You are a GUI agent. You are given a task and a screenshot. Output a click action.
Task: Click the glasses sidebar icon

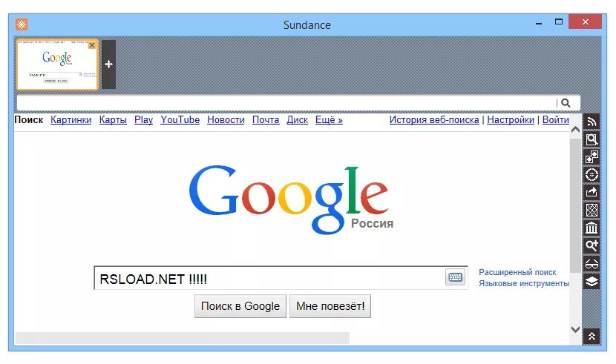(592, 264)
